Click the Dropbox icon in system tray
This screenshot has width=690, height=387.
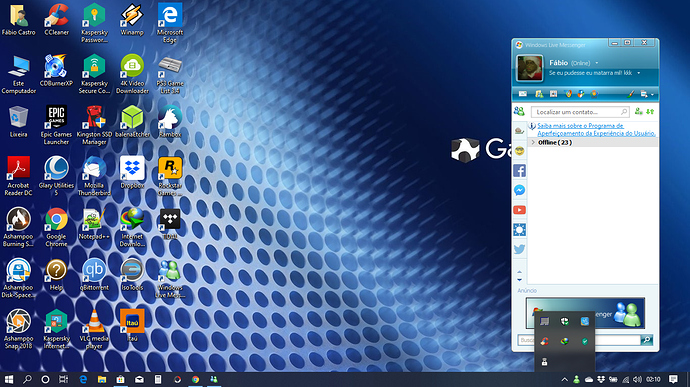pos(601,379)
